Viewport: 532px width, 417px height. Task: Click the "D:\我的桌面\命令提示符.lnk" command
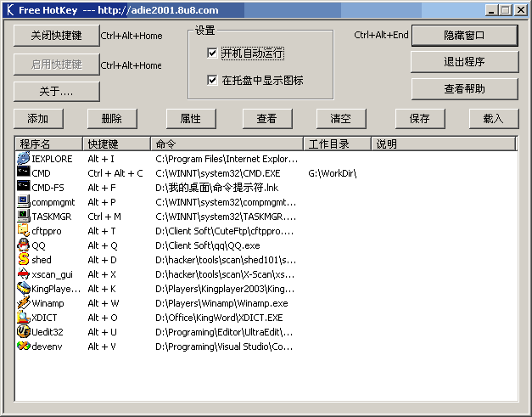click(x=217, y=188)
